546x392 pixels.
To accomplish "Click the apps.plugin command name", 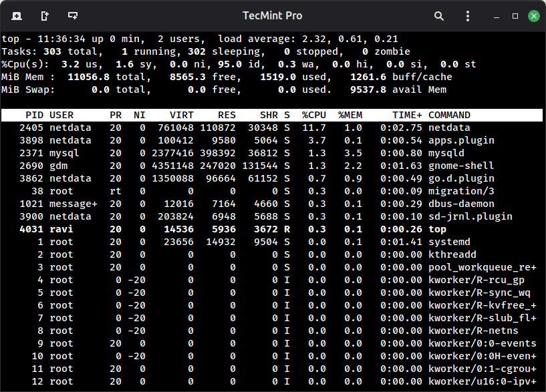I will tap(461, 141).
